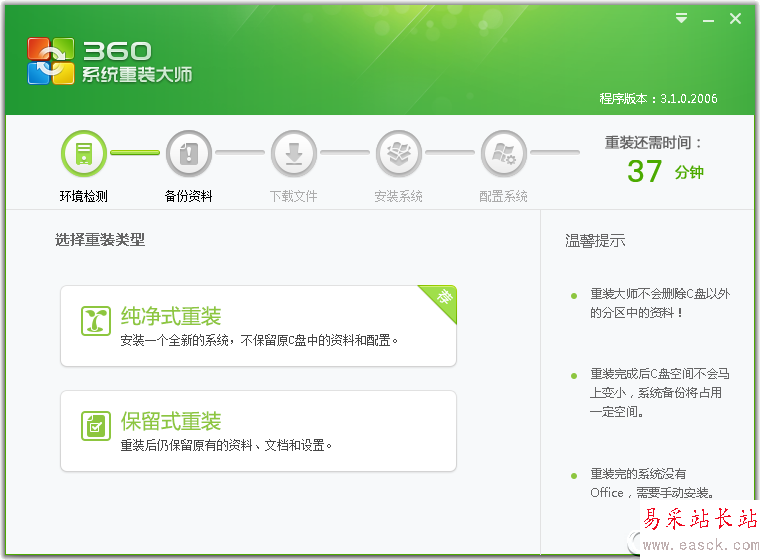Click the 360 logo icon
This screenshot has width=760, height=560.
(x=50, y=61)
